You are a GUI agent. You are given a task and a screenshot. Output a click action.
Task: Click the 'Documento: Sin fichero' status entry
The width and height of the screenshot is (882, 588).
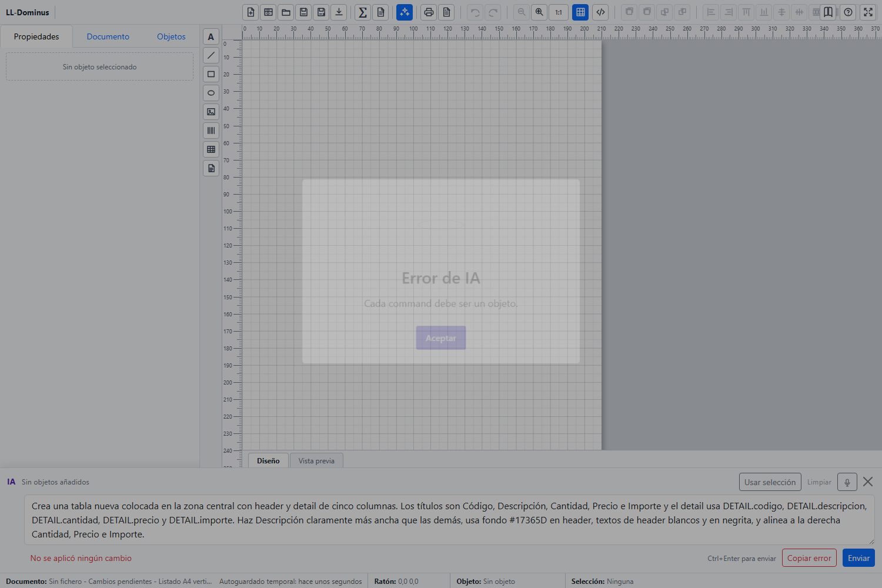(x=109, y=581)
